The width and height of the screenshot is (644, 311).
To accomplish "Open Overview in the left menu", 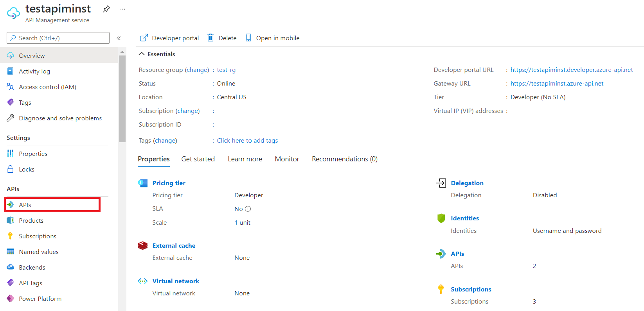I will pos(59,55).
